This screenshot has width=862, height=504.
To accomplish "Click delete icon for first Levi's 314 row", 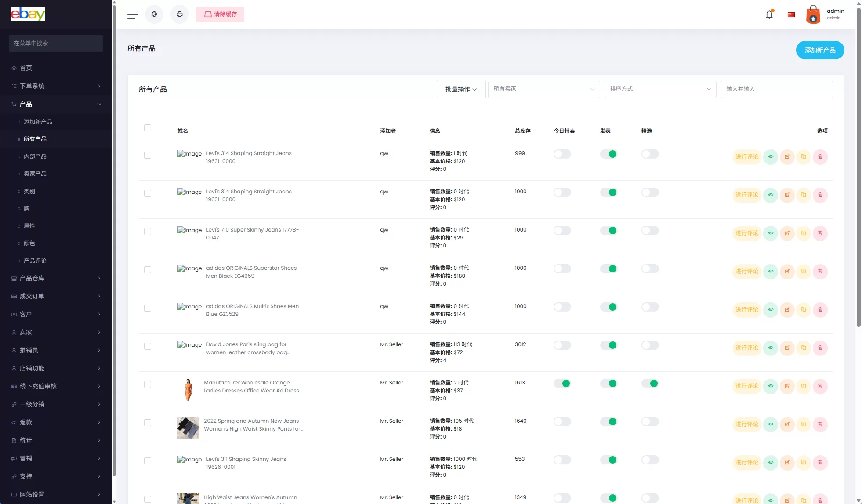I will [x=820, y=157].
